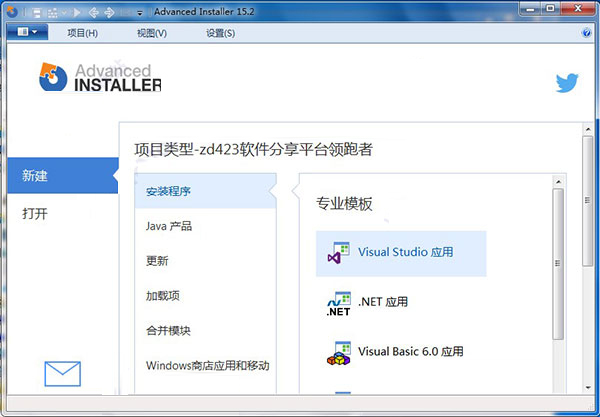This screenshot has height=417, width=600.
Task: Open the 视图(V) menu
Action: coord(152,33)
